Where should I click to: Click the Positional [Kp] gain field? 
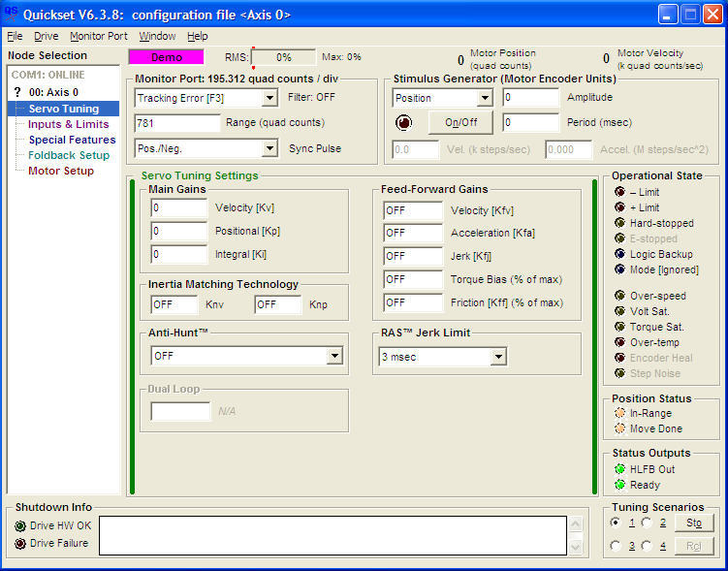point(178,231)
